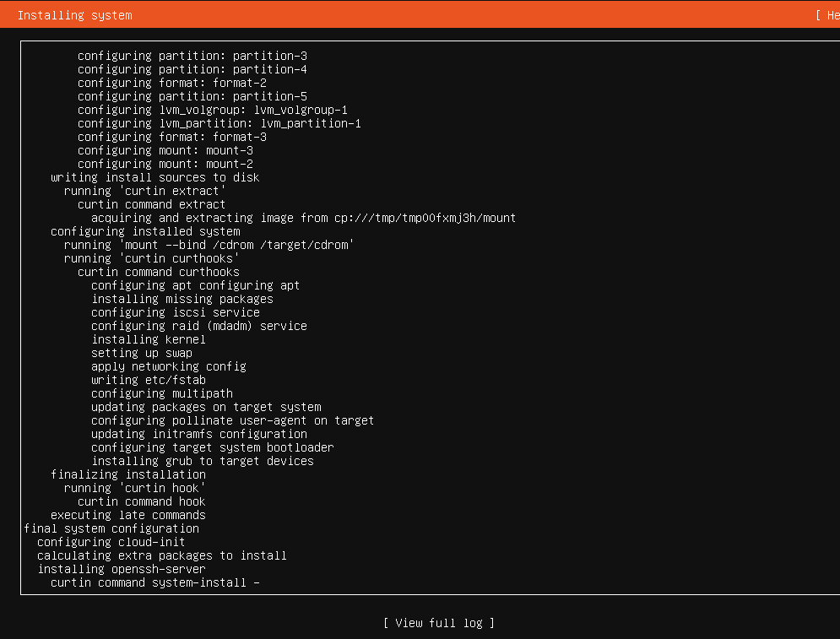Click the 'final system configuration' entry

pos(111,528)
